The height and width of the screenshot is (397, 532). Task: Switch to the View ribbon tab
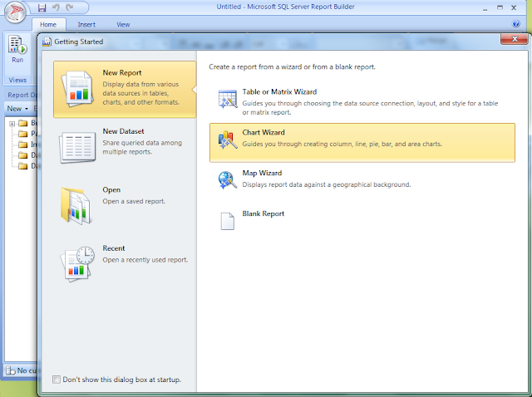(x=123, y=24)
